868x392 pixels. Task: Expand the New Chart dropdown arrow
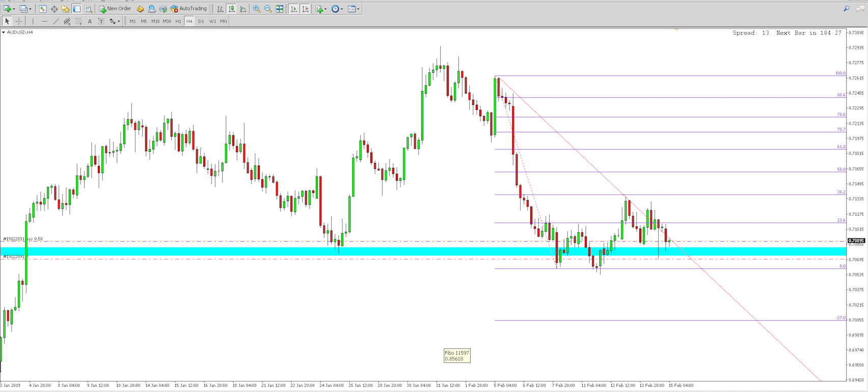point(14,9)
